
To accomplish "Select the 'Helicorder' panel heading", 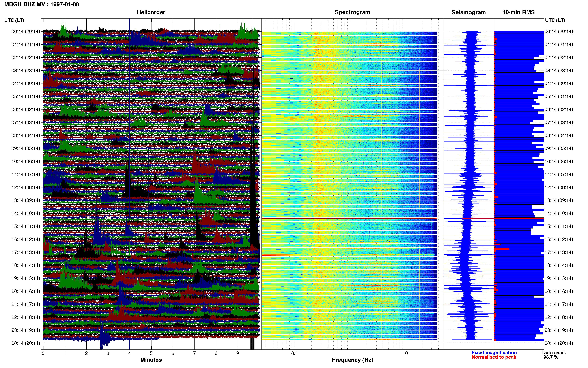I will pyautogui.click(x=151, y=12).
